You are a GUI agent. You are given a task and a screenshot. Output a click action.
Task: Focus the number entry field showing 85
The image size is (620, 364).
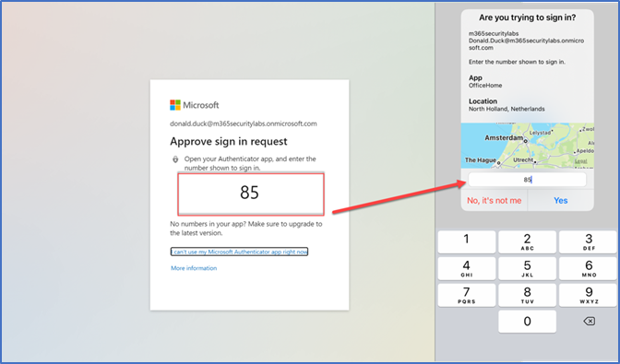point(527,180)
